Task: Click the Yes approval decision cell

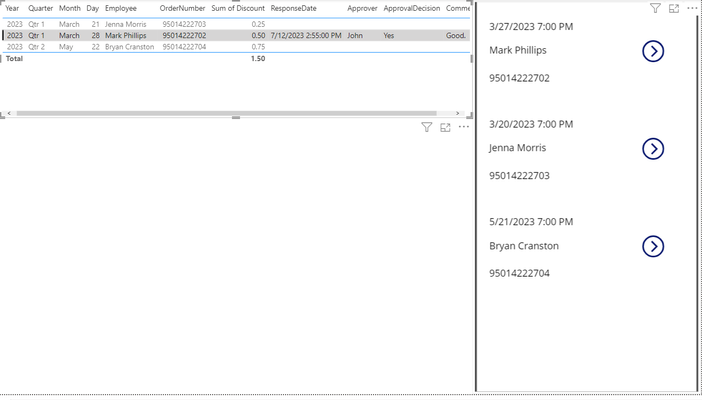Action: pyautogui.click(x=389, y=35)
